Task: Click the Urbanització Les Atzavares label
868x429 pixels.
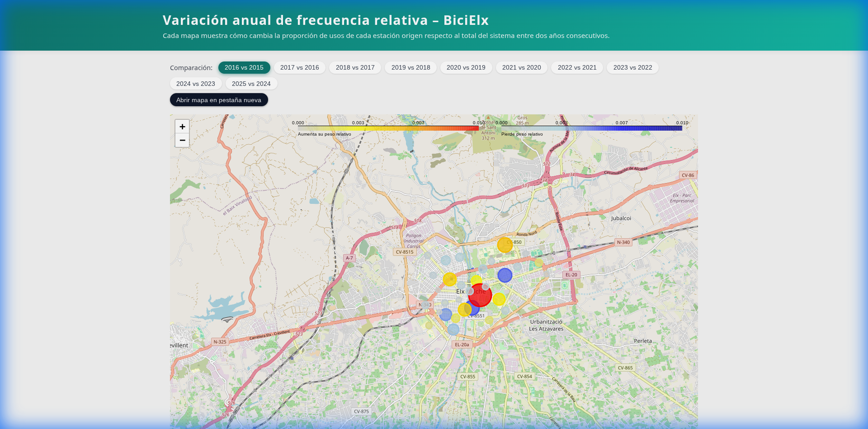Action: pos(546,325)
